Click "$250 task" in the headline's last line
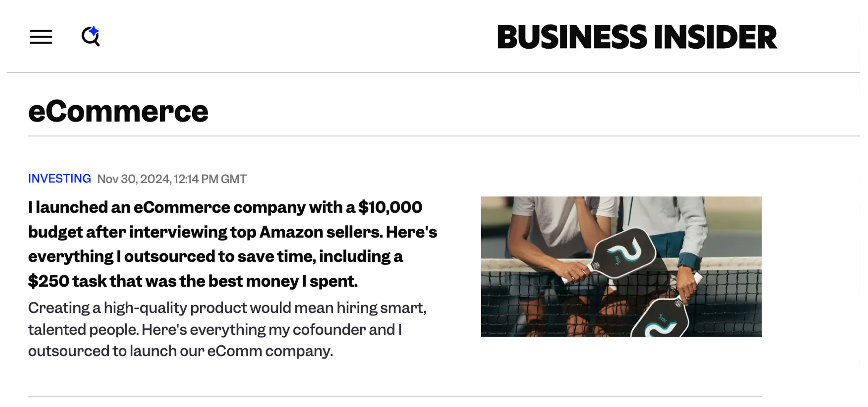Viewport: 868px width, 407px height. pos(67,281)
